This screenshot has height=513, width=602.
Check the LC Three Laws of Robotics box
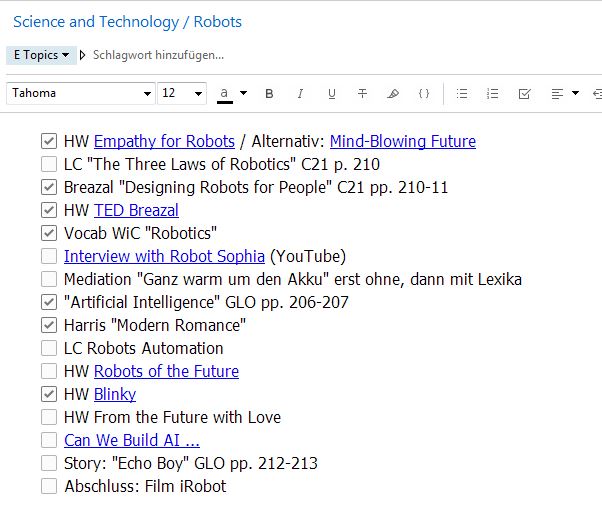(49, 164)
